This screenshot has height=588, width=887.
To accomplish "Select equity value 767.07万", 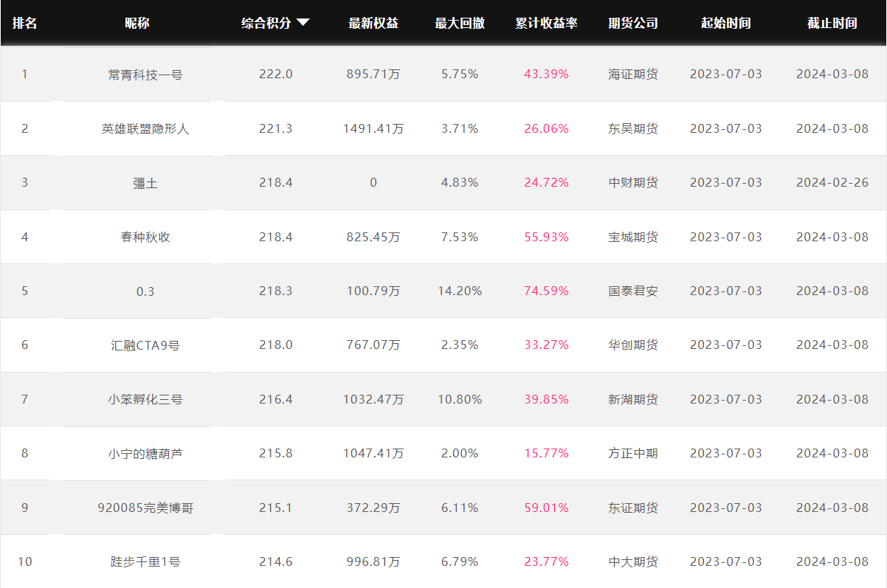I will (x=373, y=345).
